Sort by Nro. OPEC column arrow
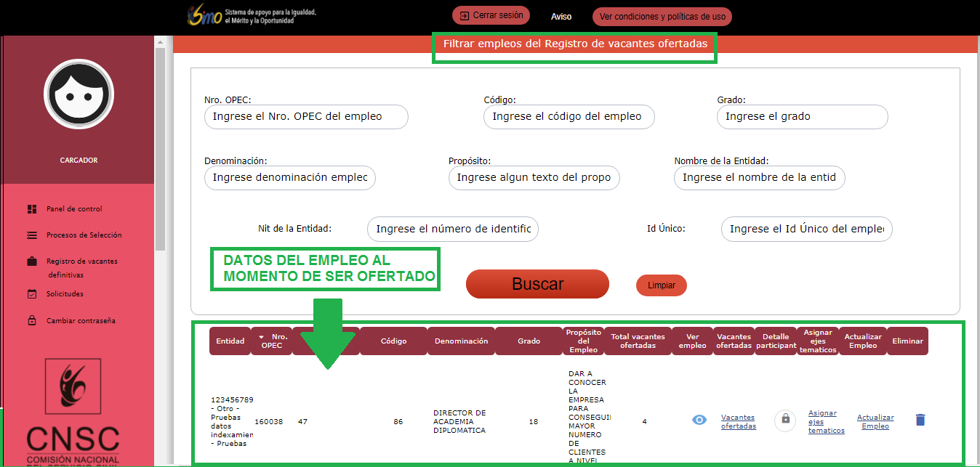 262,337
